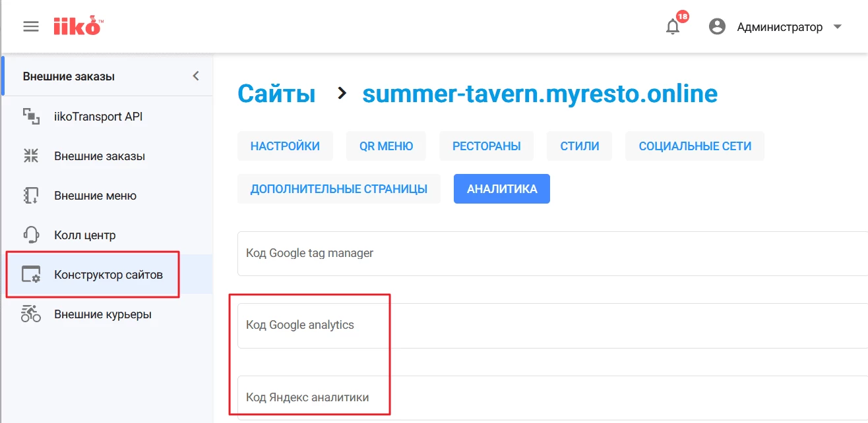
Task: Open the QR МЕНЮ tab
Action: 386,146
